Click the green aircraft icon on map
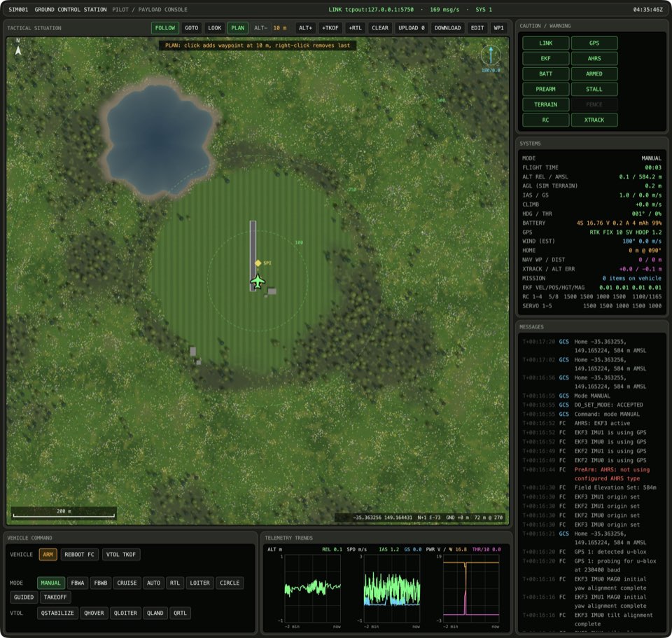The image size is (672, 638). (x=258, y=282)
